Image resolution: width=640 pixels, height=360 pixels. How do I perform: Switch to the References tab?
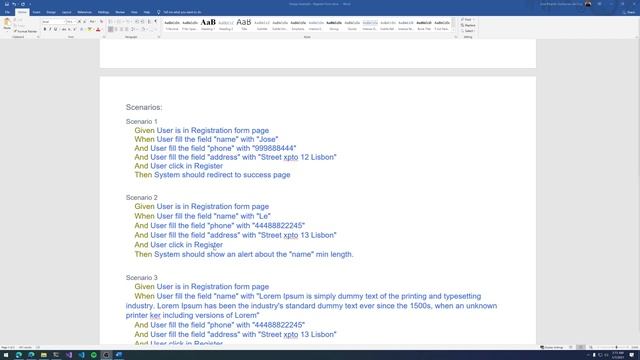click(x=84, y=12)
